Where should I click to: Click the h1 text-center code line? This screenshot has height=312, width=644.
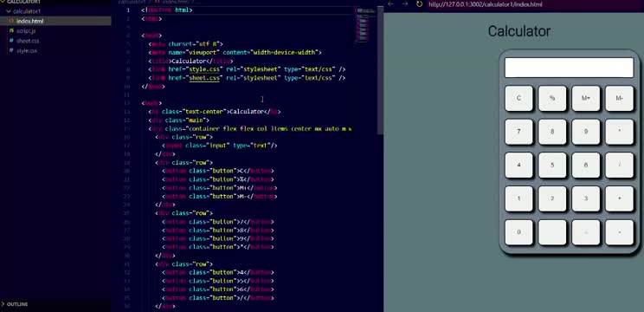click(x=215, y=112)
